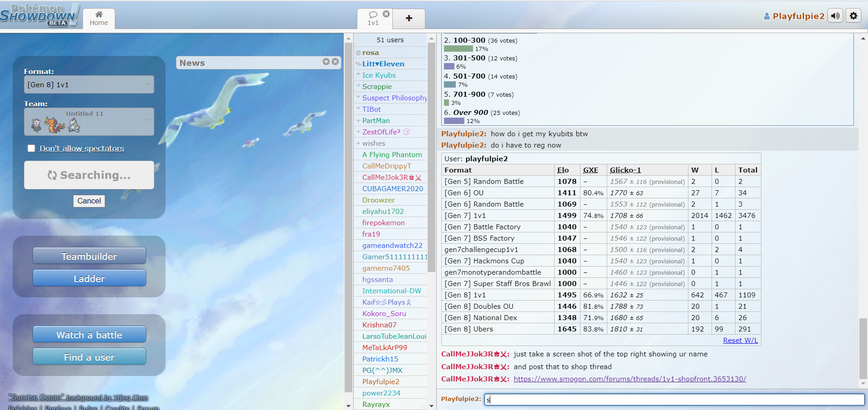
Task: Open the Teambuilder
Action: point(89,256)
